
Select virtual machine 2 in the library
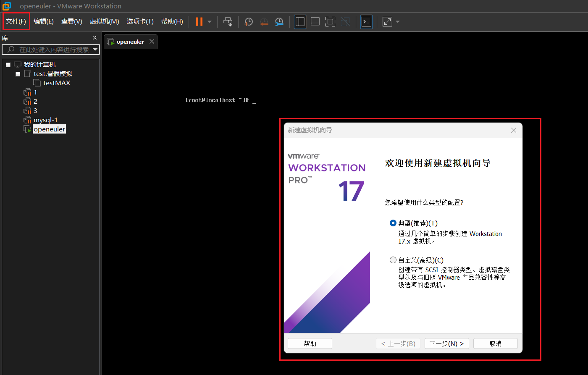pos(35,102)
